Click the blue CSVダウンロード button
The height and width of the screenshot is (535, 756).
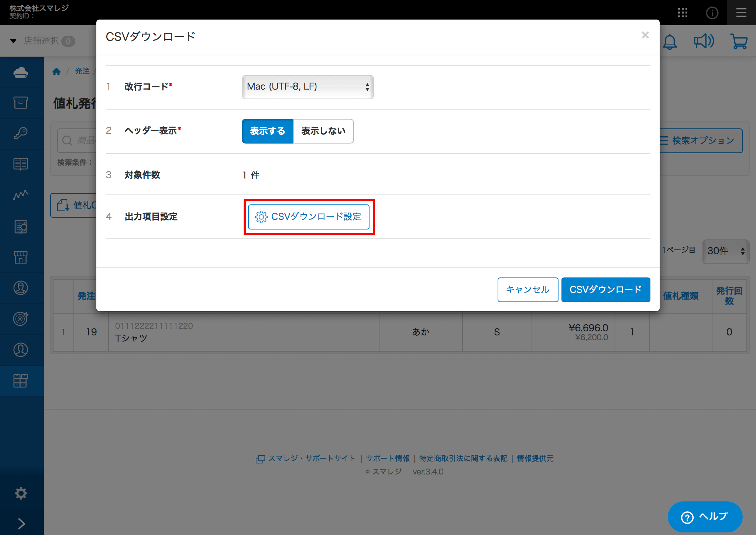tap(605, 290)
